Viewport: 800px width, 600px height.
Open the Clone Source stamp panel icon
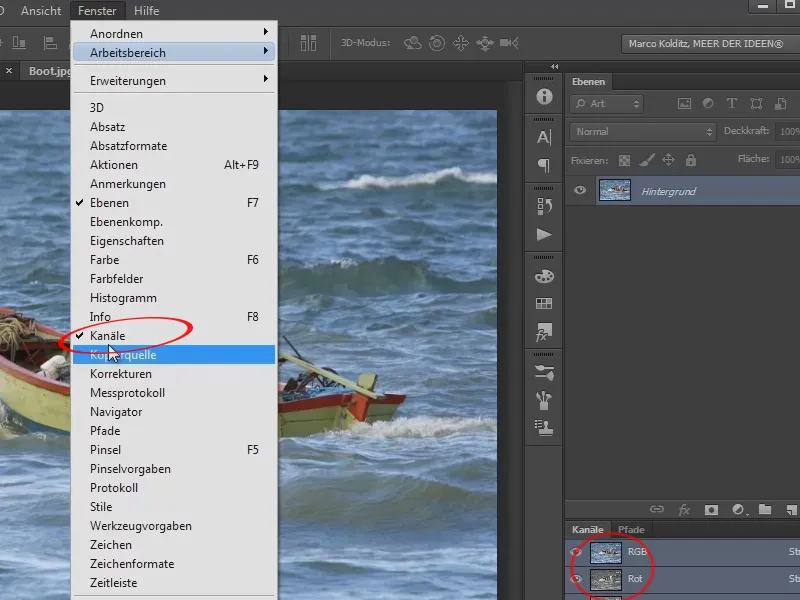point(544,428)
